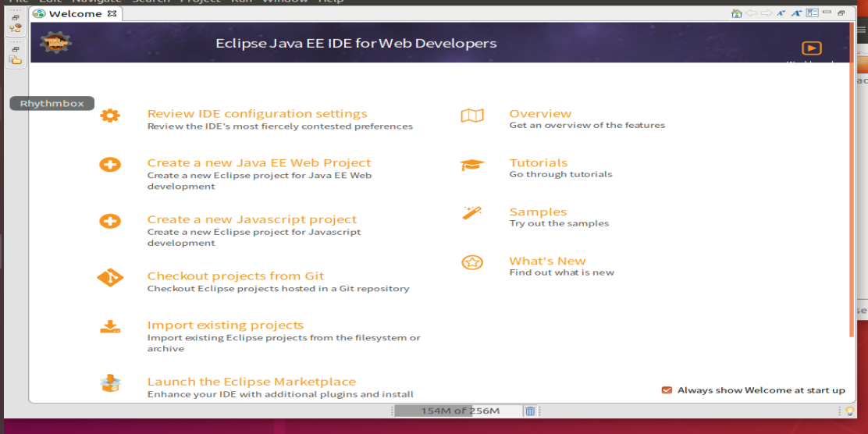Click the Overview open-map icon
The image size is (868, 434).
pos(472,116)
